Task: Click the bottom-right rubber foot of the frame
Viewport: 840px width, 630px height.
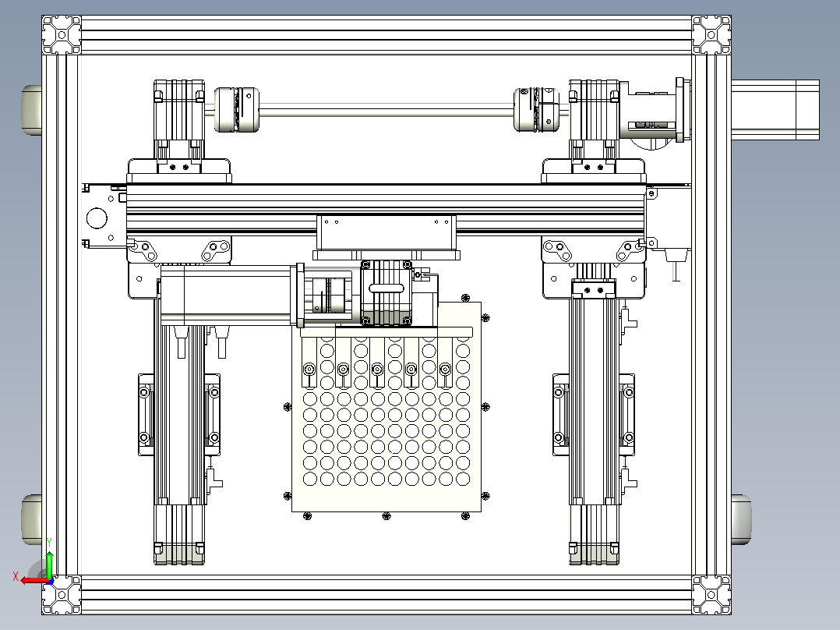Action: 741,519
